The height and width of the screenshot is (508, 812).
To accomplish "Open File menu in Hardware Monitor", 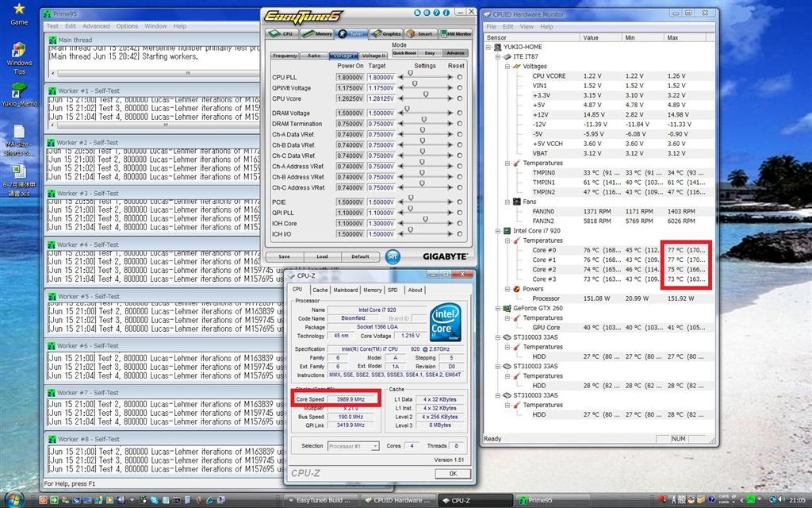I will [491, 26].
